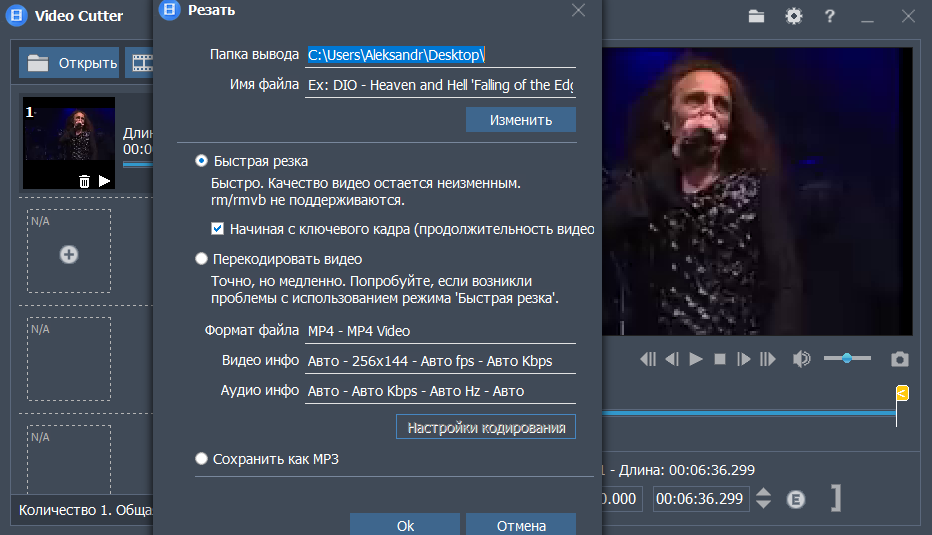932x535 pixels.
Task: Decrease end time with down arrow
Action: (764, 504)
